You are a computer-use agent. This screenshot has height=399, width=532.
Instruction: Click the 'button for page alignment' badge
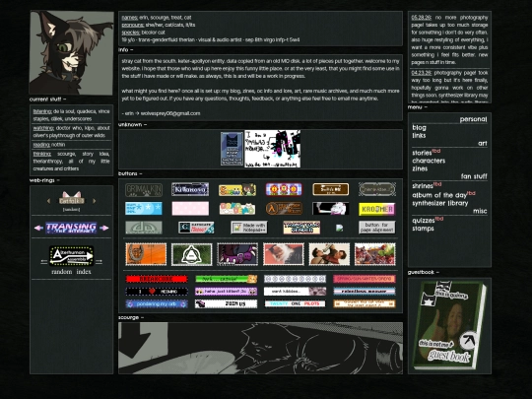pos(377,228)
